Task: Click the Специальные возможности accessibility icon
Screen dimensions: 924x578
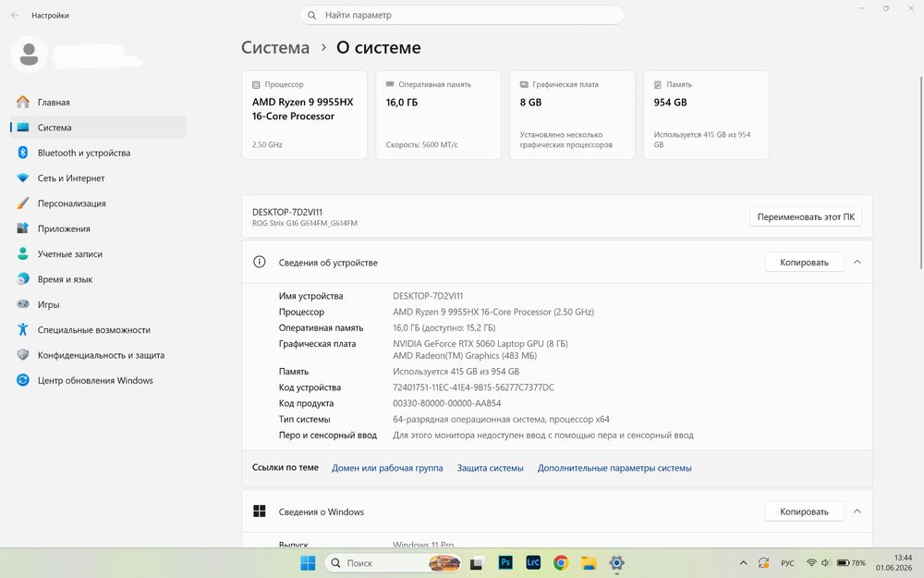Action: (x=23, y=330)
